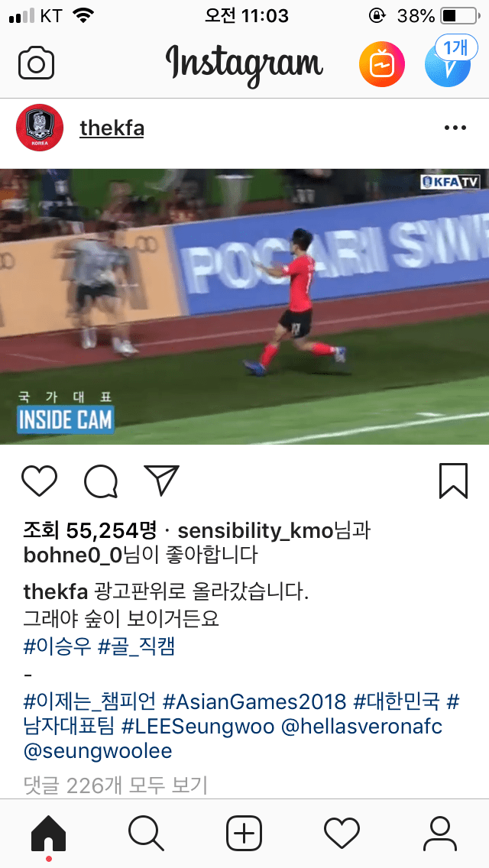Create new post with plus icon
The image size is (489, 868).
244,834
